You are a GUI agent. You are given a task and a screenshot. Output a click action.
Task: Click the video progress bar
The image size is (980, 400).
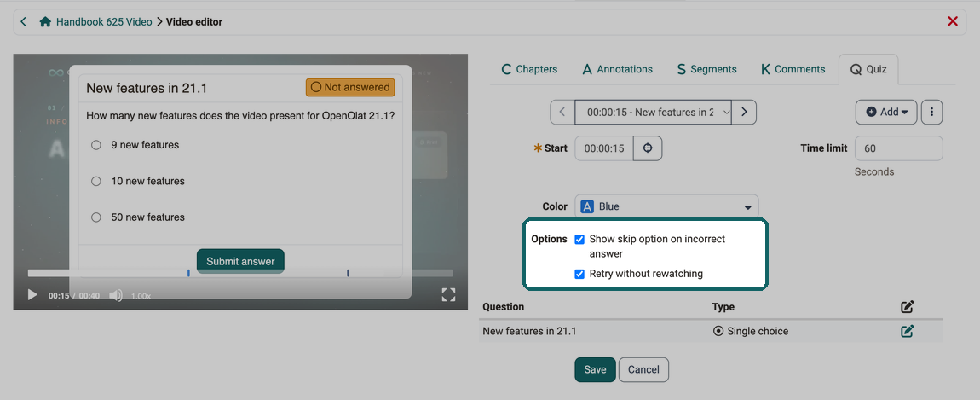(x=240, y=273)
